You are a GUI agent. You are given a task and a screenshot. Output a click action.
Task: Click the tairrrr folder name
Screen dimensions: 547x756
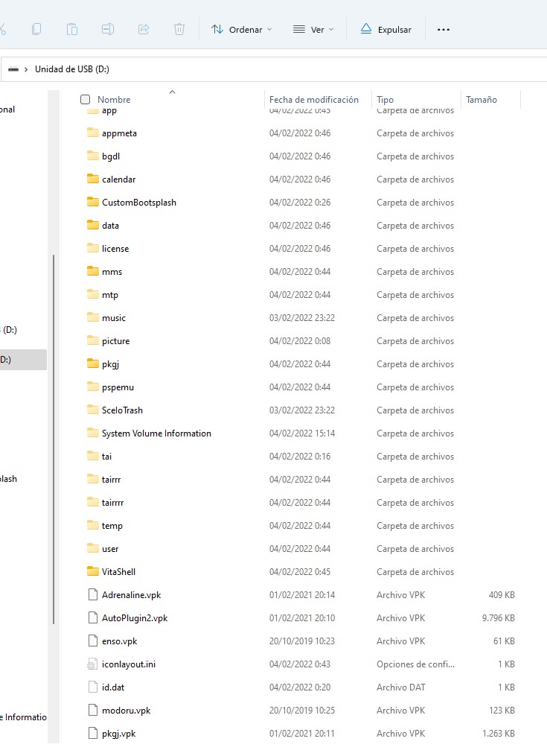pyautogui.click(x=112, y=503)
